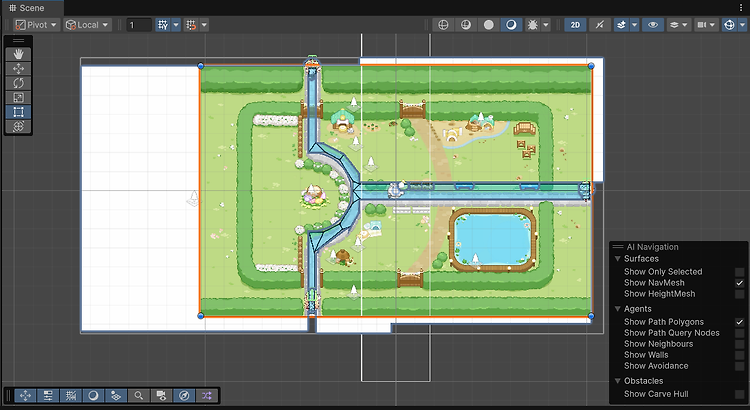Click the bottom overlay tool settings icon

tap(48, 396)
